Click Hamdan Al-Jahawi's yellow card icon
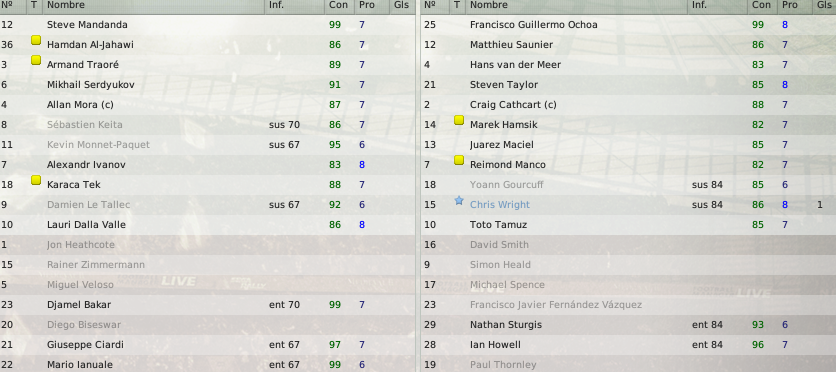This screenshot has height=372, width=836. point(36,40)
